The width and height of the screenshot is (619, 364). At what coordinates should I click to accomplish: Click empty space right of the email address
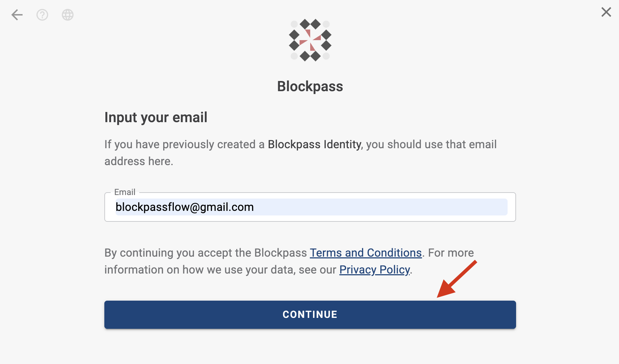pyautogui.click(x=381, y=207)
